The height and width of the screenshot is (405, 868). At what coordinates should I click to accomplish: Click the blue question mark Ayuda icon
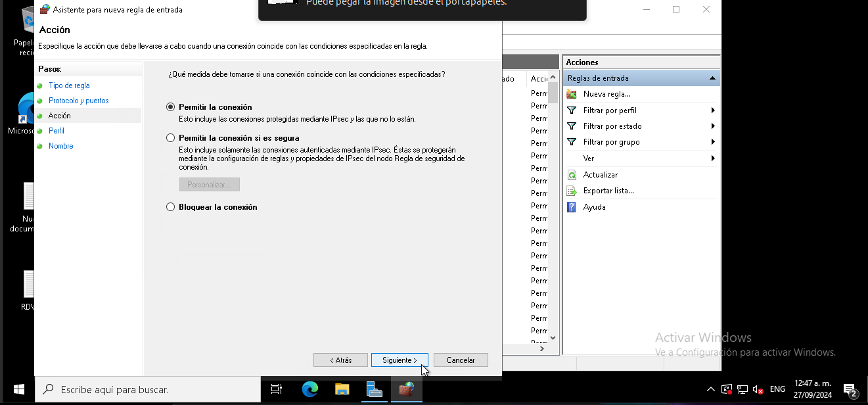(x=572, y=207)
